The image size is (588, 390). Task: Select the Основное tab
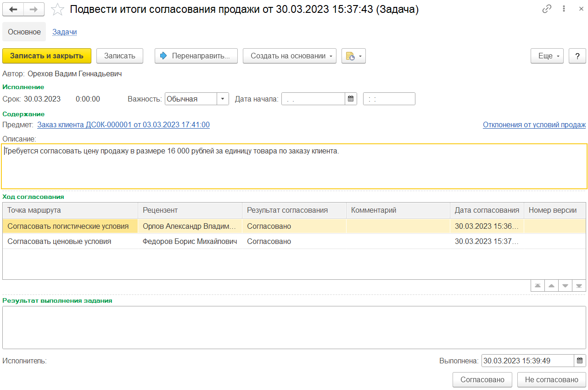24,32
